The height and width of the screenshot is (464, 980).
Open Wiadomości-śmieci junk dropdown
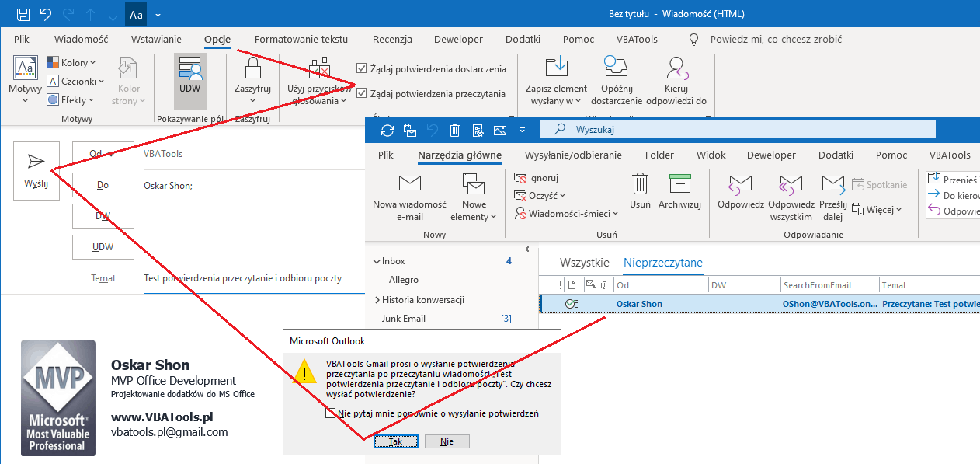click(x=567, y=213)
